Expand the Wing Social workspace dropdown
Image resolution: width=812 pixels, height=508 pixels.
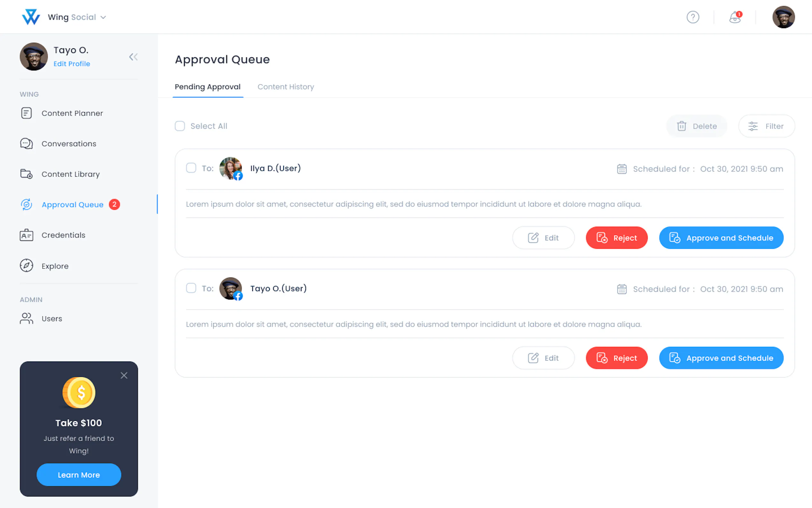(103, 17)
